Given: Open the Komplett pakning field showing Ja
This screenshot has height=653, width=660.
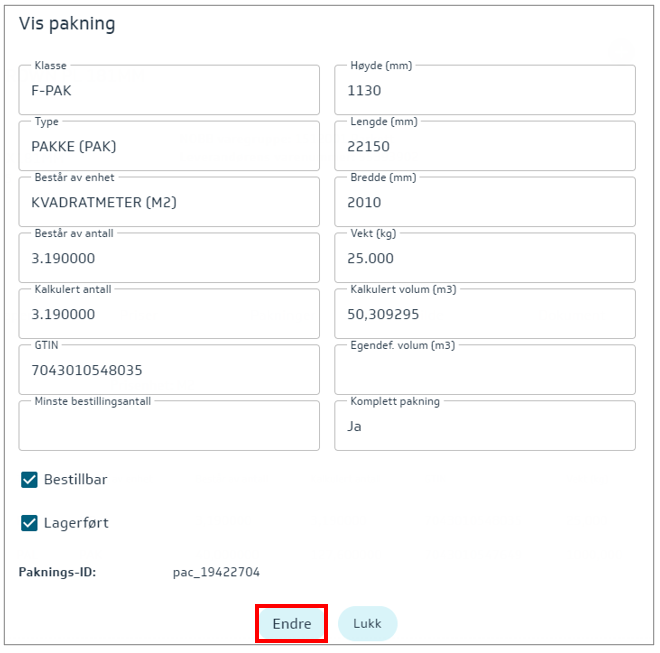Looking at the screenshot, I should [485, 427].
